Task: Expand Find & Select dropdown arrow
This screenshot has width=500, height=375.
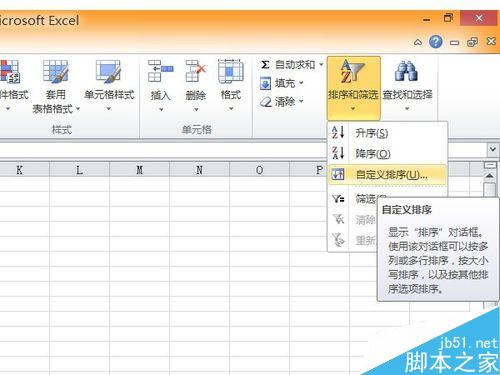Action: tap(407, 109)
